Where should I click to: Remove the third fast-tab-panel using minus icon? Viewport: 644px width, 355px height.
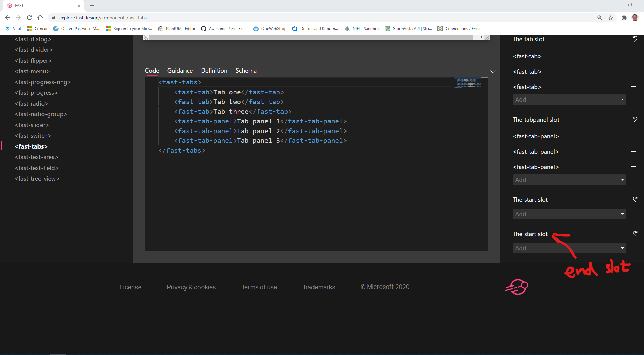tap(633, 167)
